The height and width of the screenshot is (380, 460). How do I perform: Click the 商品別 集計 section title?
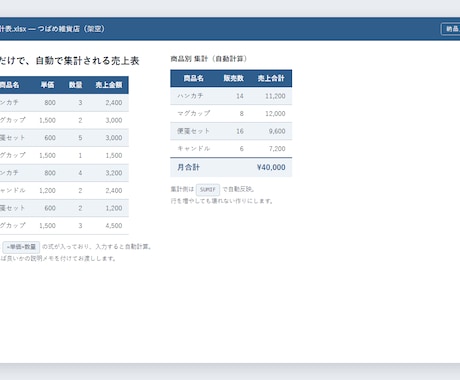pyautogui.click(x=209, y=59)
